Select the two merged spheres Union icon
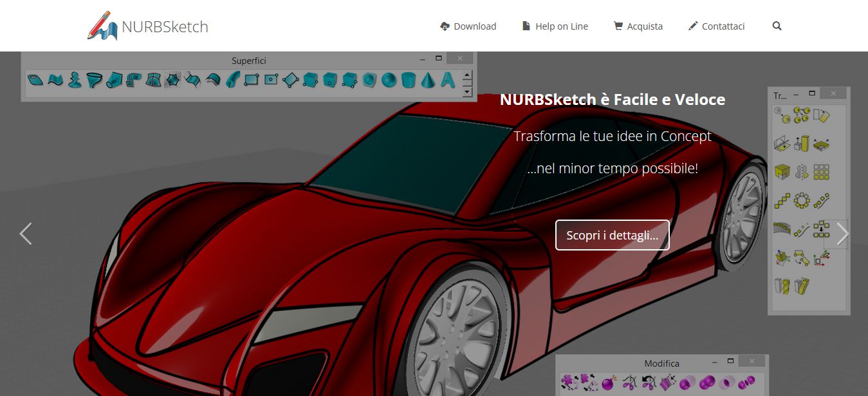 click(x=707, y=382)
